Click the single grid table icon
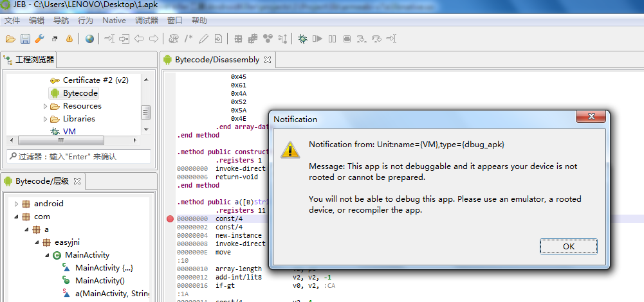The image size is (644, 302). (x=238, y=39)
